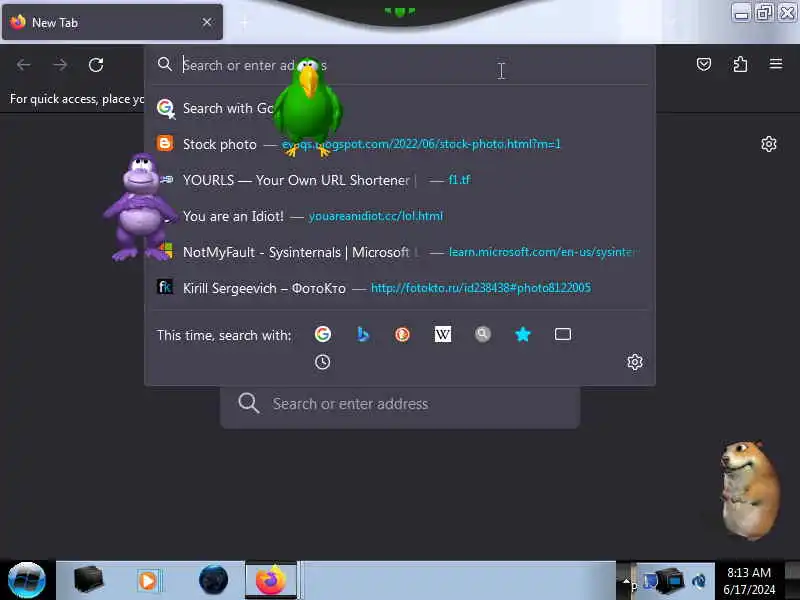
Task: Click the hamster character
Action: 750,489
